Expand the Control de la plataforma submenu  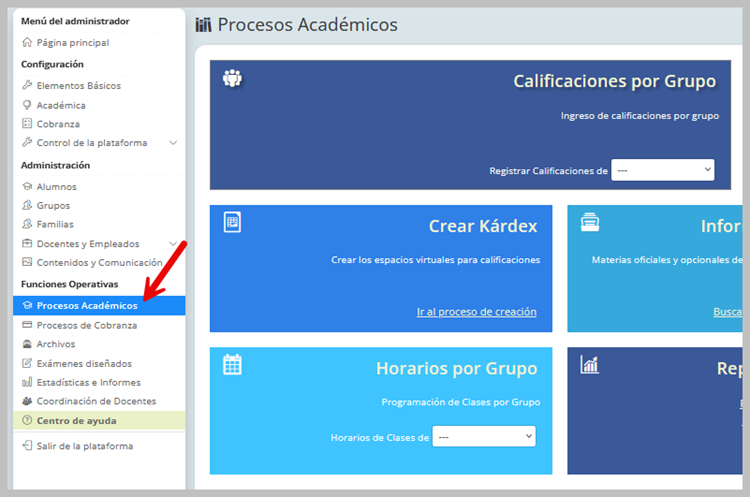click(x=173, y=143)
